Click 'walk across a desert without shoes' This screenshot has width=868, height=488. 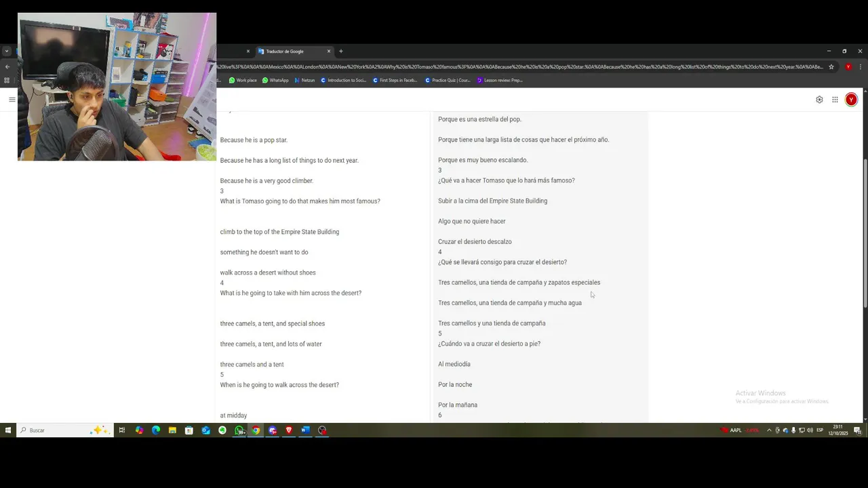(x=268, y=272)
